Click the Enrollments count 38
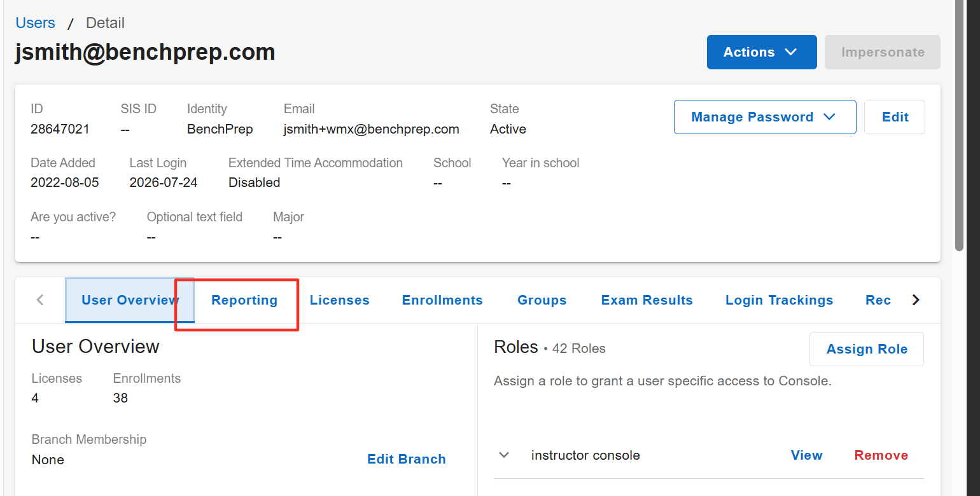This screenshot has width=980, height=496. [x=120, y=398]
